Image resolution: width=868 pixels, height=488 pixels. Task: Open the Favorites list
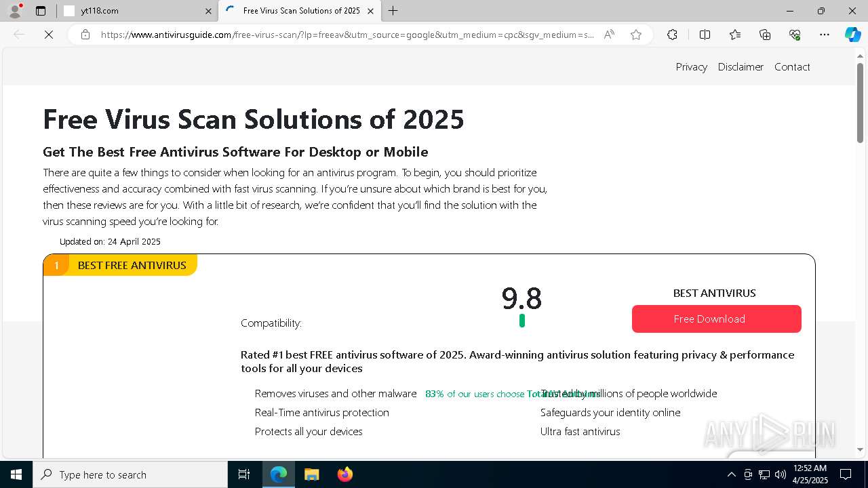pos(735,35)
